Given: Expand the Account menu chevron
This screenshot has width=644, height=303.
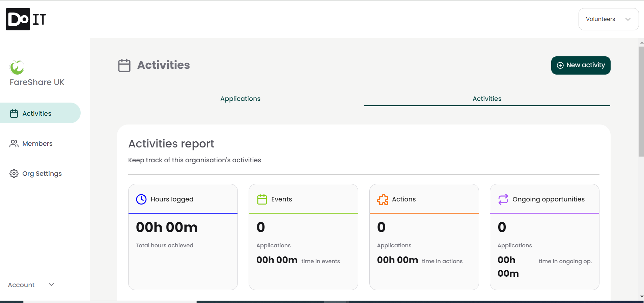Looking at the screenshot, I should point(51,285).
